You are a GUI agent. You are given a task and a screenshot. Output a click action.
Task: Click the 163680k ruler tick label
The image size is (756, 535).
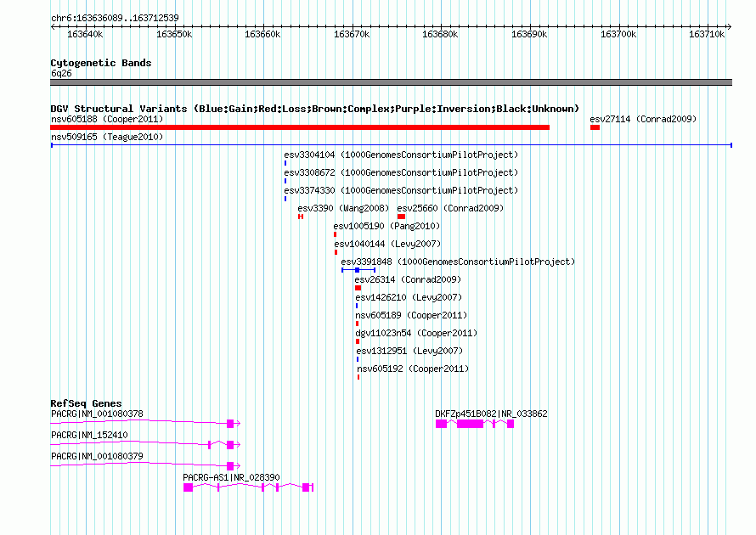click(440, 34)
